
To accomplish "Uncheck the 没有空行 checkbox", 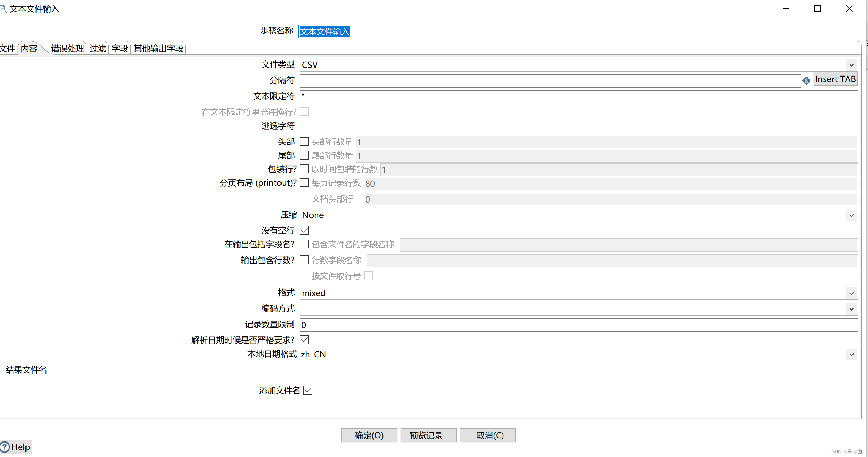I will click(x=304, y=230).
